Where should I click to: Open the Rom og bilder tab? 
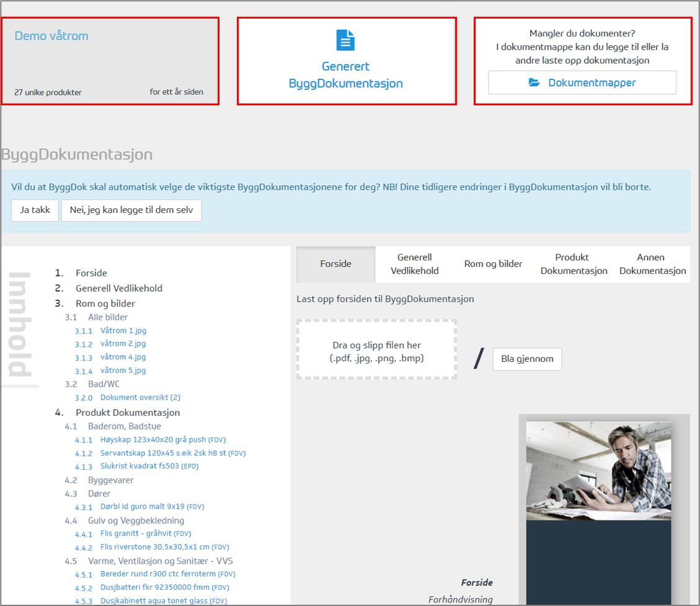(x=493, y=264)
